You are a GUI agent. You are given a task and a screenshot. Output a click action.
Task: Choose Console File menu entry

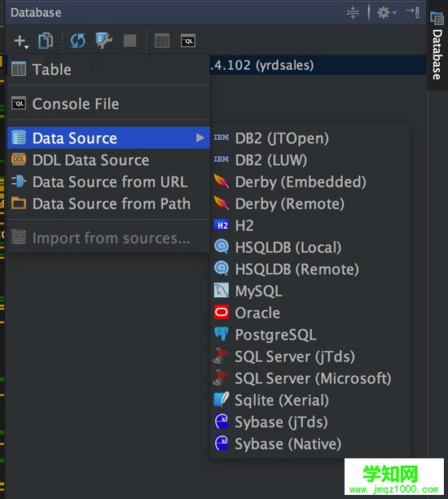pos(108,103)
